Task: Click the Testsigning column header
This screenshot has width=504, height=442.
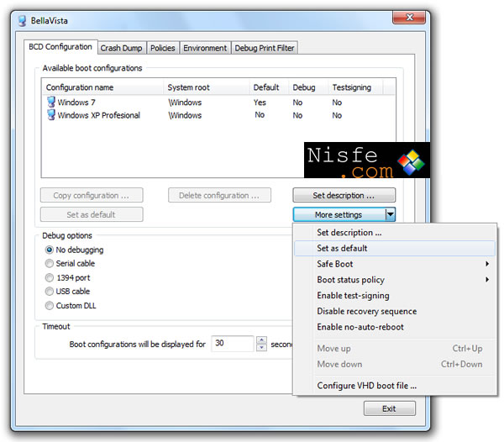Action: tap(355, 87)
